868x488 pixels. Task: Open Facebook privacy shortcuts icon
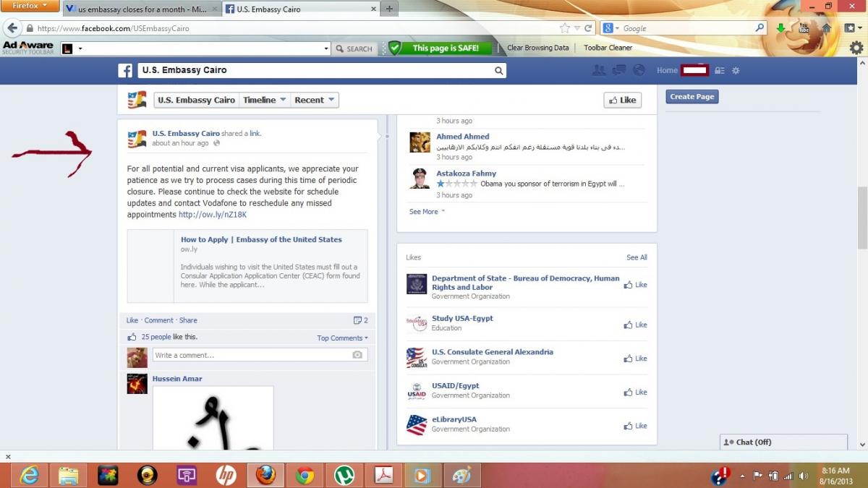(719, 71)
